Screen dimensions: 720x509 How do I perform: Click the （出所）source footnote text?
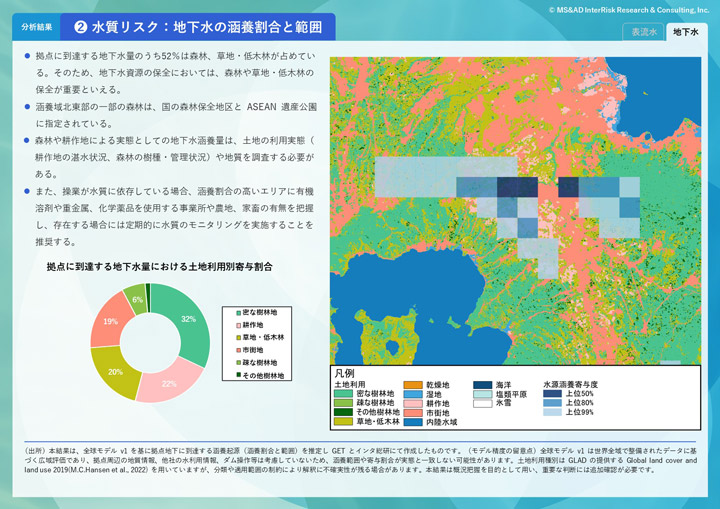tap(360, 460)
